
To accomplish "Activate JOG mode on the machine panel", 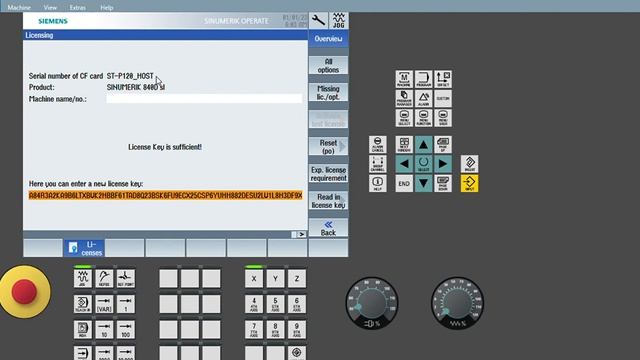I will click(x=83, y=278).
